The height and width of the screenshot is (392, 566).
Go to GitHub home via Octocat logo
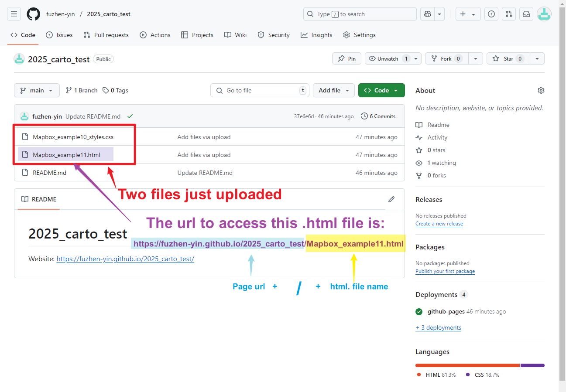[x=34, y=14]
